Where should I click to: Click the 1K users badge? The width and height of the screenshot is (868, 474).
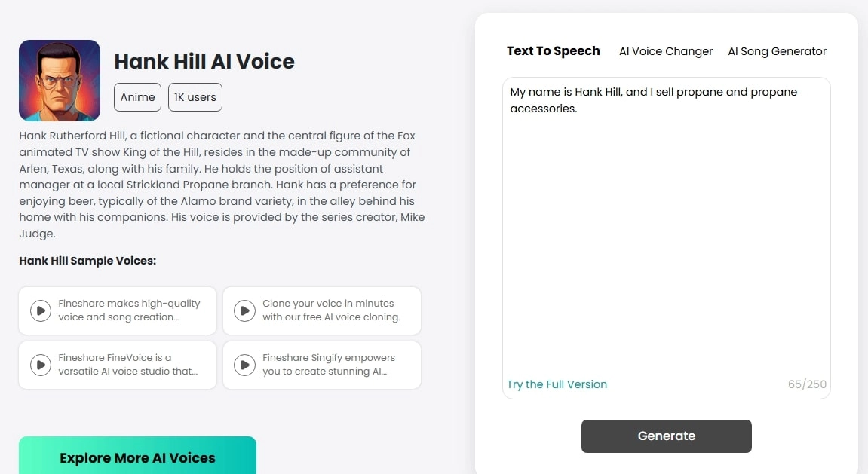tap(195, 96)
